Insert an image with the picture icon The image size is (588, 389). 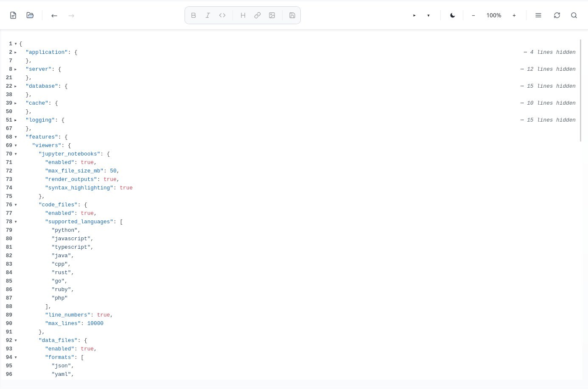point(272,15)
